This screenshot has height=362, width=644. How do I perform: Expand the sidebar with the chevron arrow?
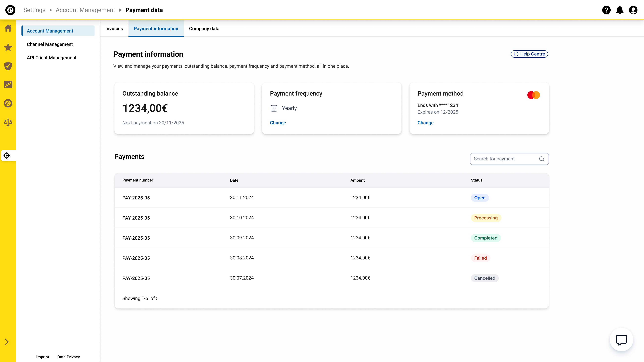(x=7, y=342)
